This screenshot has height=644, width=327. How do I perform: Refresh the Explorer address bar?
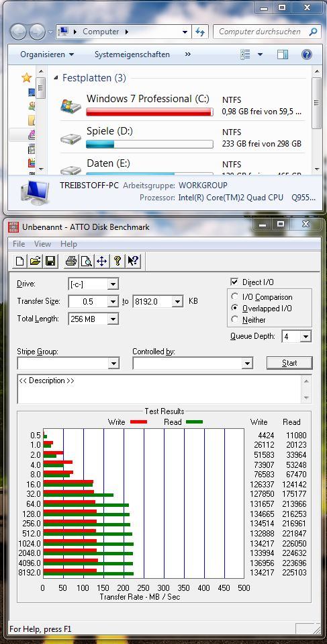click(x=200, y=32)
